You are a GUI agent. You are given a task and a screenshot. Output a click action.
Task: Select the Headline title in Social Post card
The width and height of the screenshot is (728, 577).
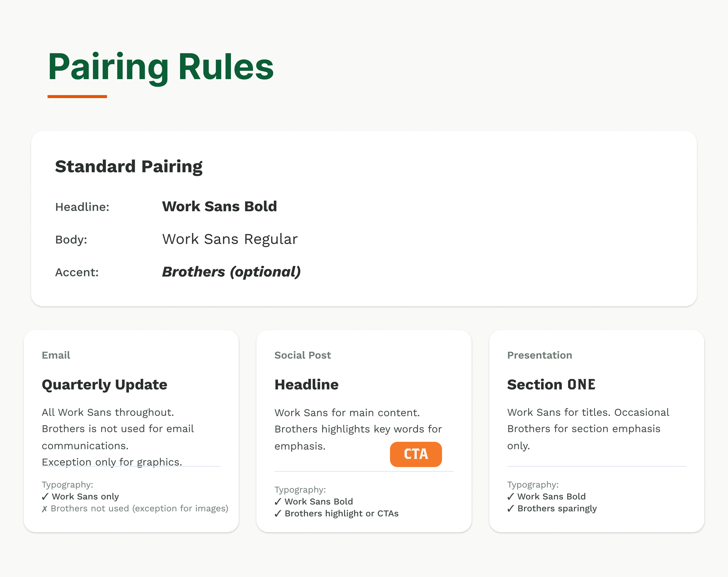click(306, 385)
